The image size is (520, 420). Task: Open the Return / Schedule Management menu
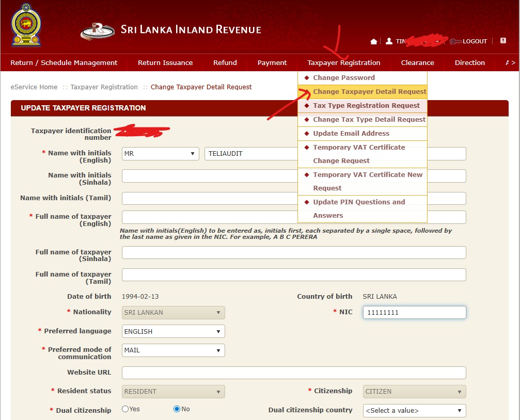click(x=64, y=63)
